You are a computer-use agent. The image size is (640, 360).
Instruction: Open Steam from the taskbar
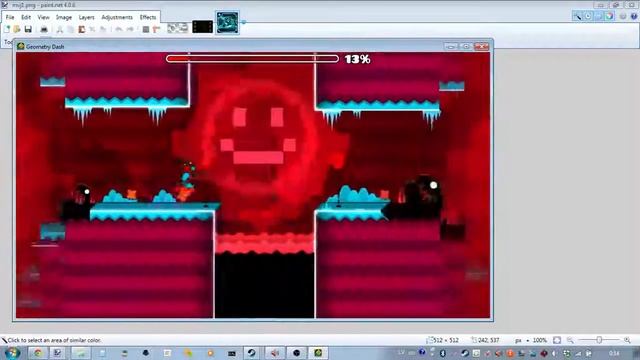(252, 353)
